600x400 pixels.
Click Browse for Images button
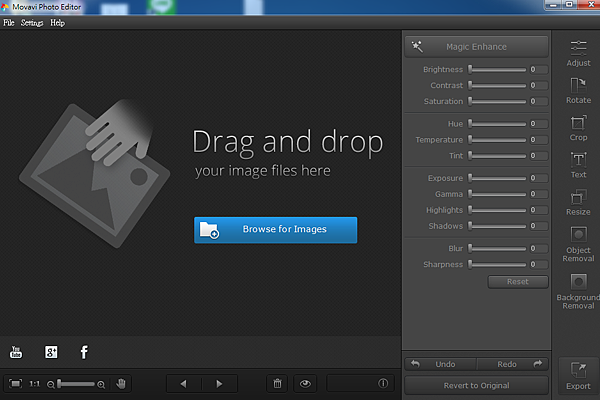click(x=275, y=229)
